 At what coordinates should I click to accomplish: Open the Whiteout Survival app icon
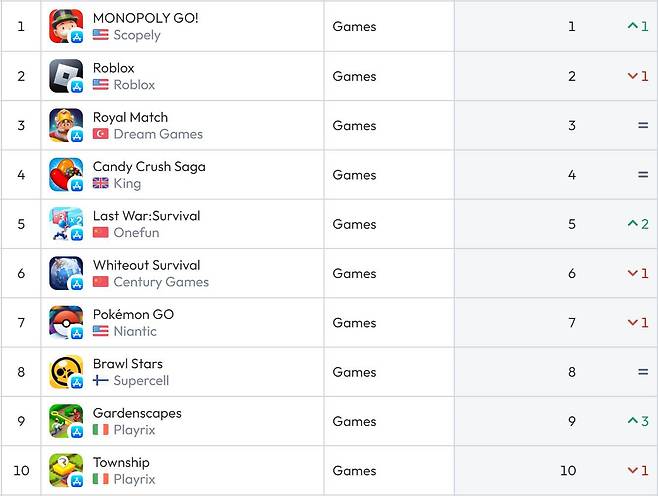click(x=66, y=273)
